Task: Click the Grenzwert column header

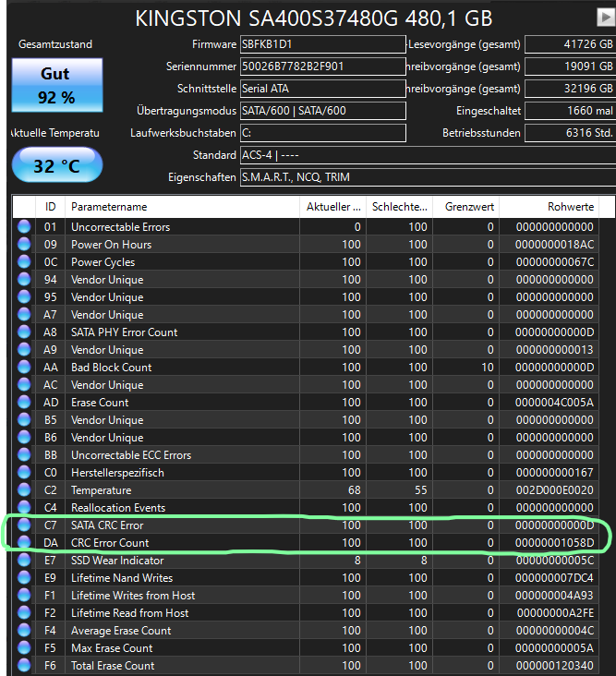Action: (x=466, y=207)
